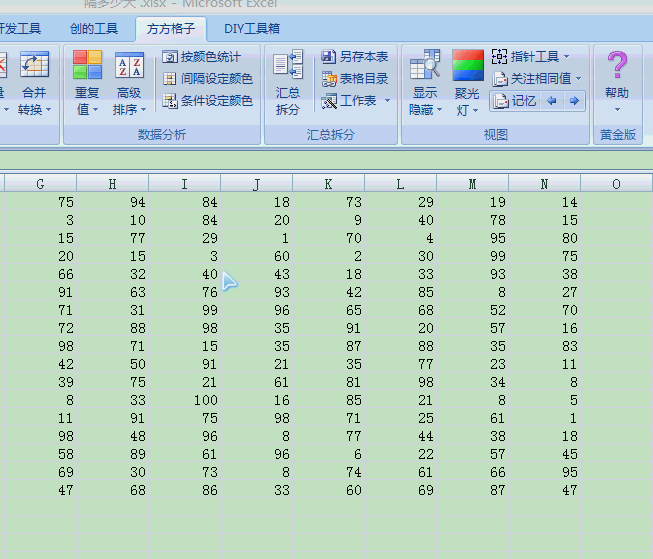
Task: Click 按颜色统计 count by color
Action: click(x=201, y=57)
